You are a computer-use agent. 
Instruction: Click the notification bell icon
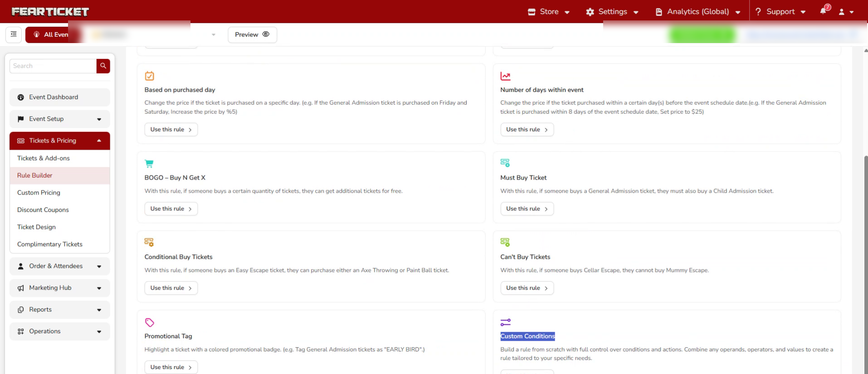823,11
